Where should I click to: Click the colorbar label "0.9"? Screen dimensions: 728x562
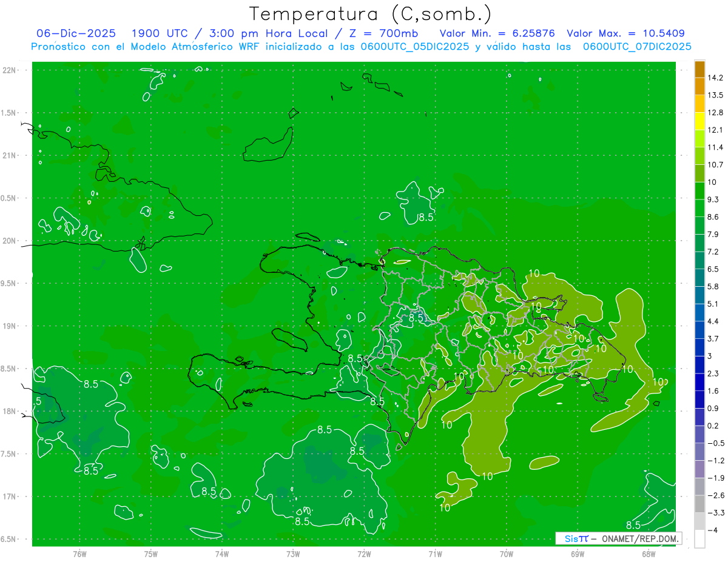713,408
